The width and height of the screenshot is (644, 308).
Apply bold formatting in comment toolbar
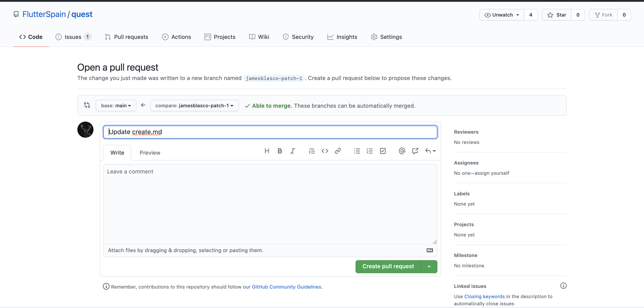[280, 151]
